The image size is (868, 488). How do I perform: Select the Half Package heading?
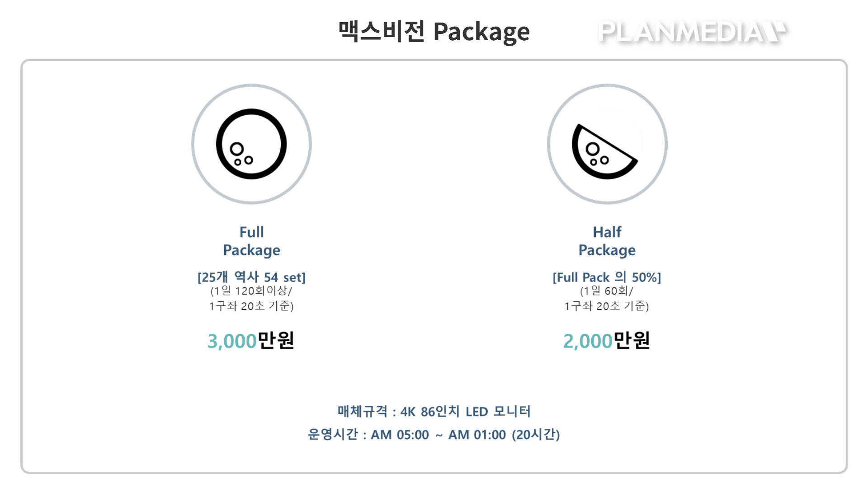point(607,241)
